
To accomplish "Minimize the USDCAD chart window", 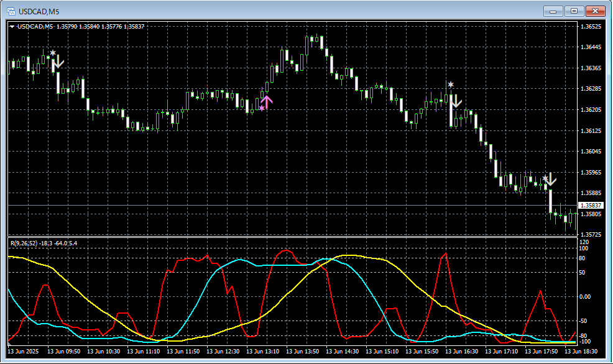I will pos(553,11).
